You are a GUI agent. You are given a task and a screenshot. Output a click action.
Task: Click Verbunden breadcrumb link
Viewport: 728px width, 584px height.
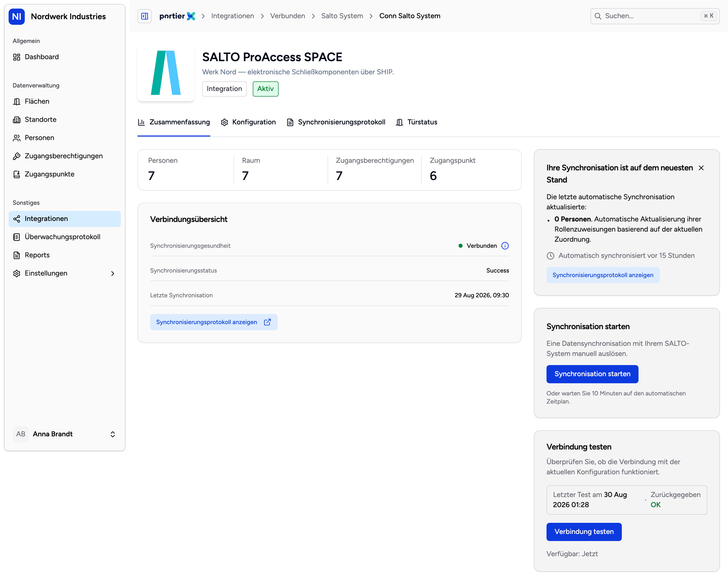pyautogui.click(x=288, y=16)
